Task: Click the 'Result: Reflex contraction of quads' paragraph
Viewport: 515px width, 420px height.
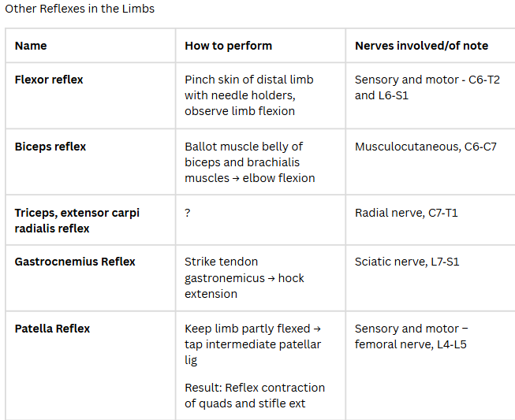Action: point(254,396)
